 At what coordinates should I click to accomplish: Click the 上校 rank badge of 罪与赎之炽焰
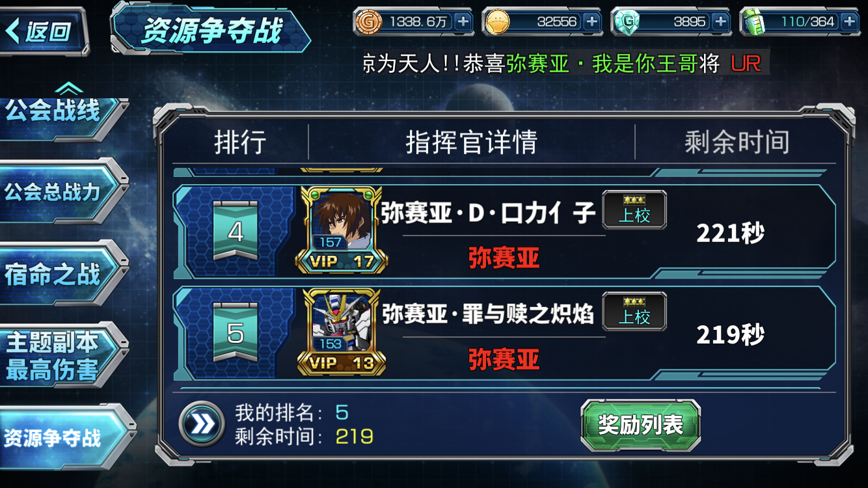pos(634,311)
